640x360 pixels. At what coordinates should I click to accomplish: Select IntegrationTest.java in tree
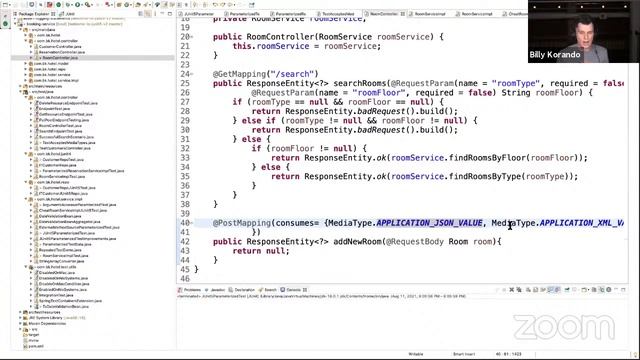(56, 295)
